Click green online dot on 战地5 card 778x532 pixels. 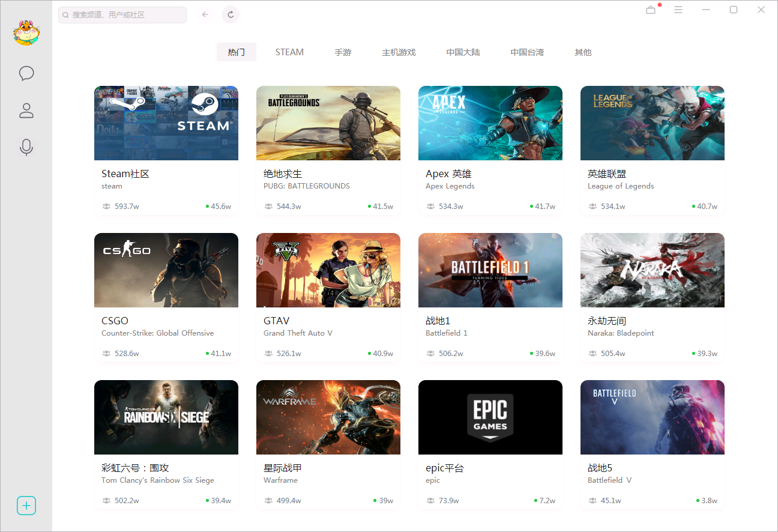point(698,500)
